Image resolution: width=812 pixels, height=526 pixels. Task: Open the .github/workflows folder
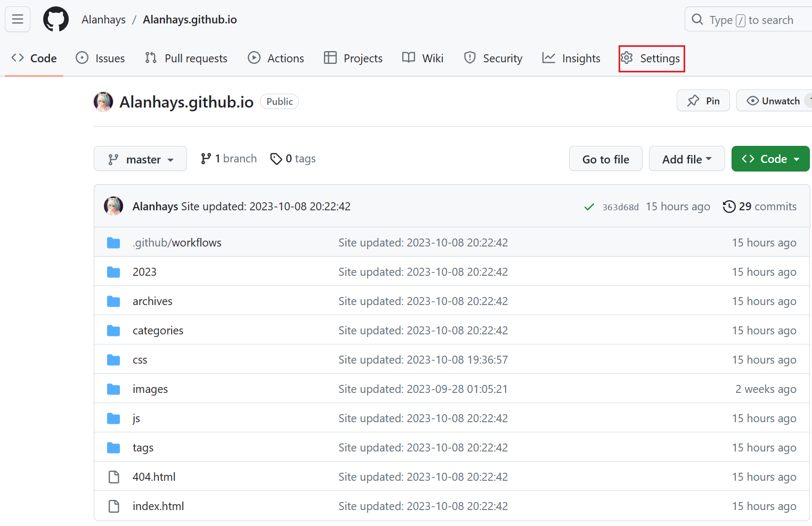177,243
